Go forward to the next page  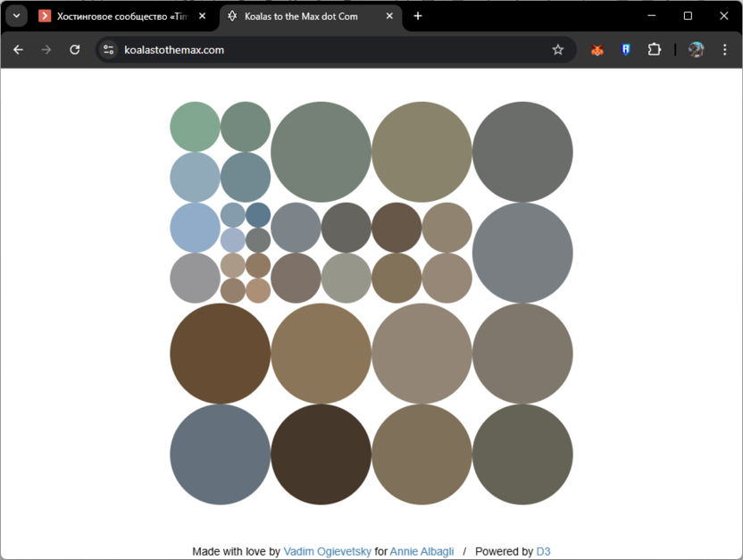click(x=46, y=50)
